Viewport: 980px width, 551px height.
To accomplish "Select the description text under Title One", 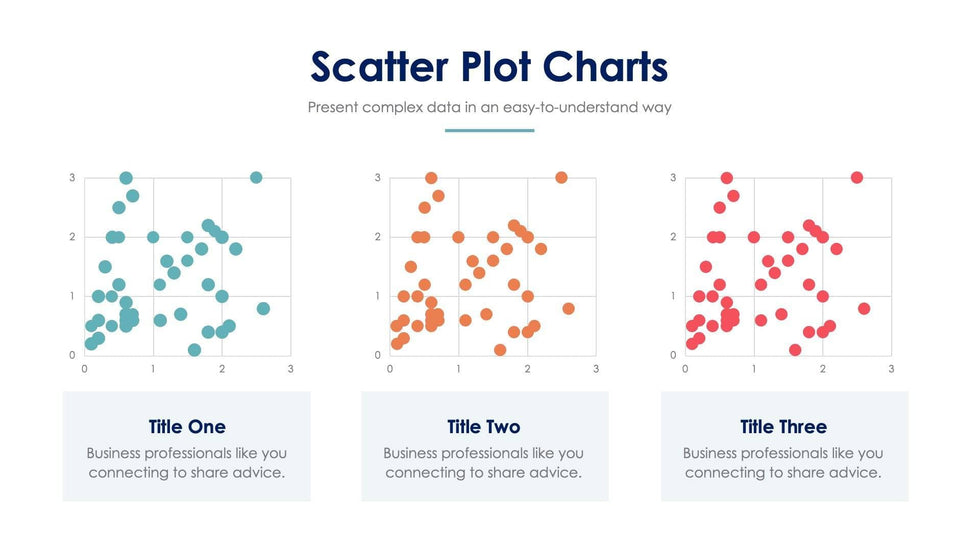I will 187,463.
